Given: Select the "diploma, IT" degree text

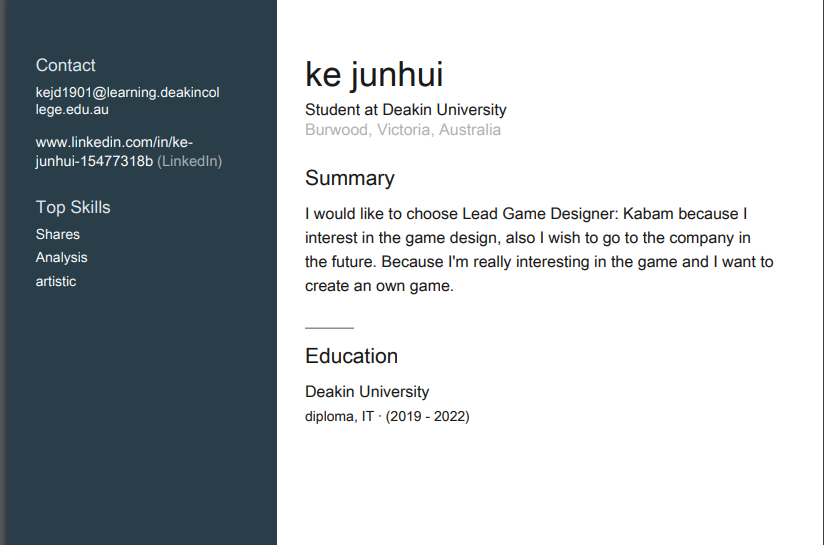Looking at the screenshot, I should click(339, 416).
